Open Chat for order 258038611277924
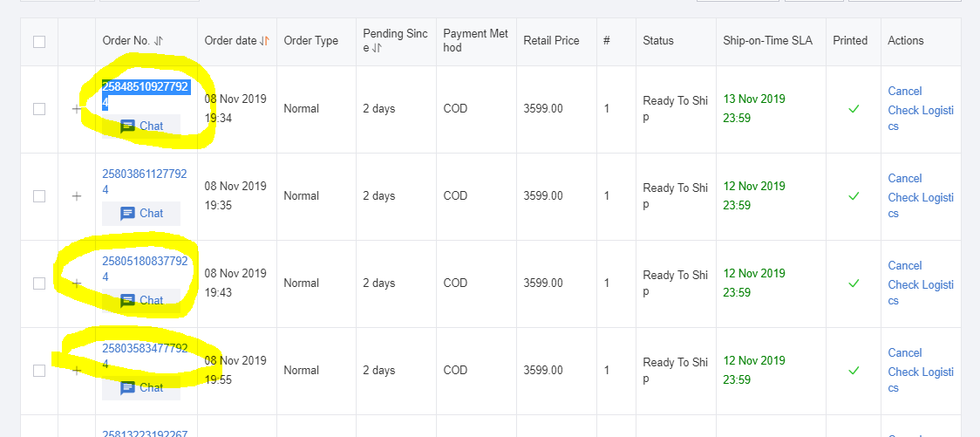Image resolution: width=980 pixels, height=437 pixels. [x=141, y=213]
